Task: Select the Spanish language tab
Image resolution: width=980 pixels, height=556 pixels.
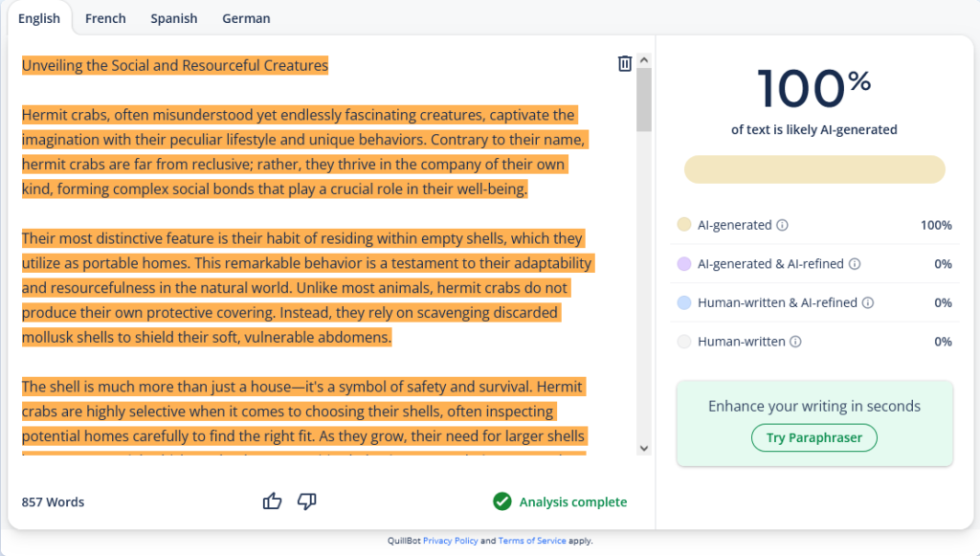Action: click(x=173, y=18)
